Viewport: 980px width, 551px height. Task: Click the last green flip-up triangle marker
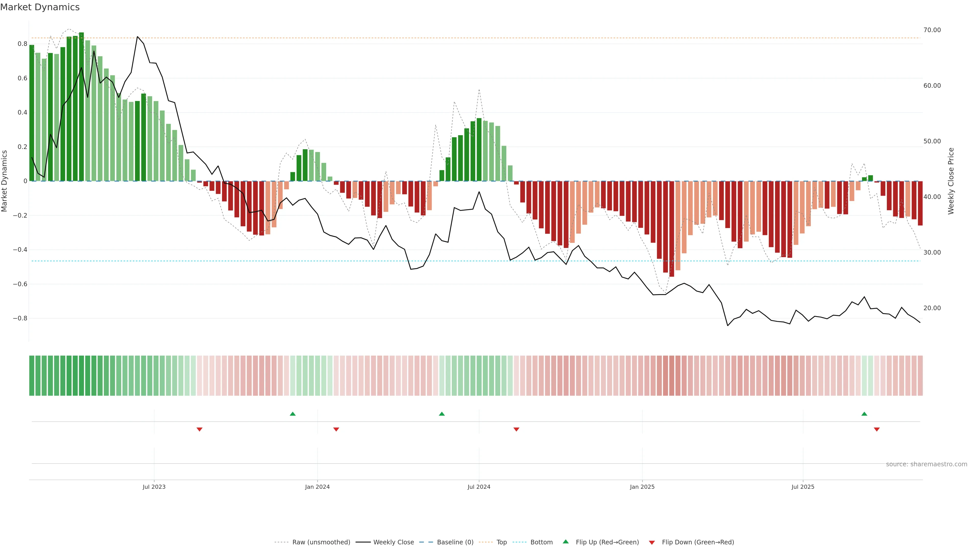click(864, 414)
